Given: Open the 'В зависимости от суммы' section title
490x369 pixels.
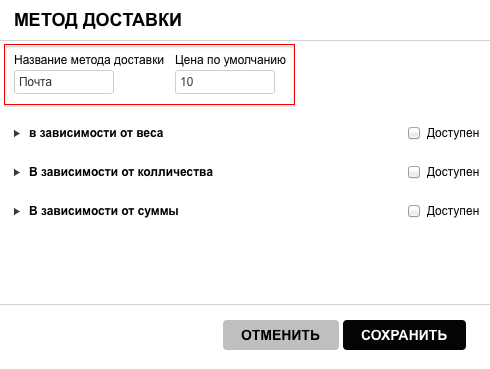Looking at the screenshot, I should (104, 211).
